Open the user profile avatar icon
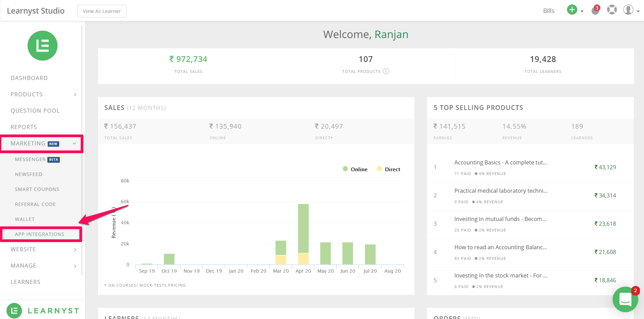Image resolution: width=644 pixels, height=319 pixels. pyautogui.click(x=628, y=10)
